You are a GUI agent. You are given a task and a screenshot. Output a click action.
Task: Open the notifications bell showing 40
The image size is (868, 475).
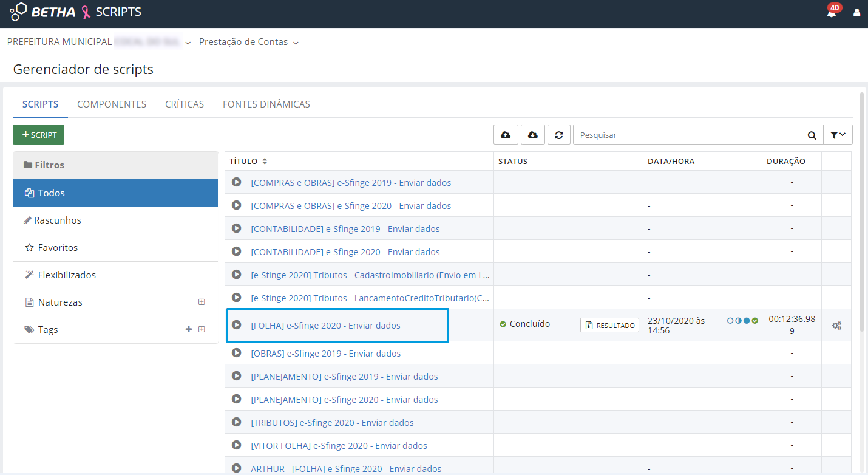pyautogui.click(x=832, y=12)
